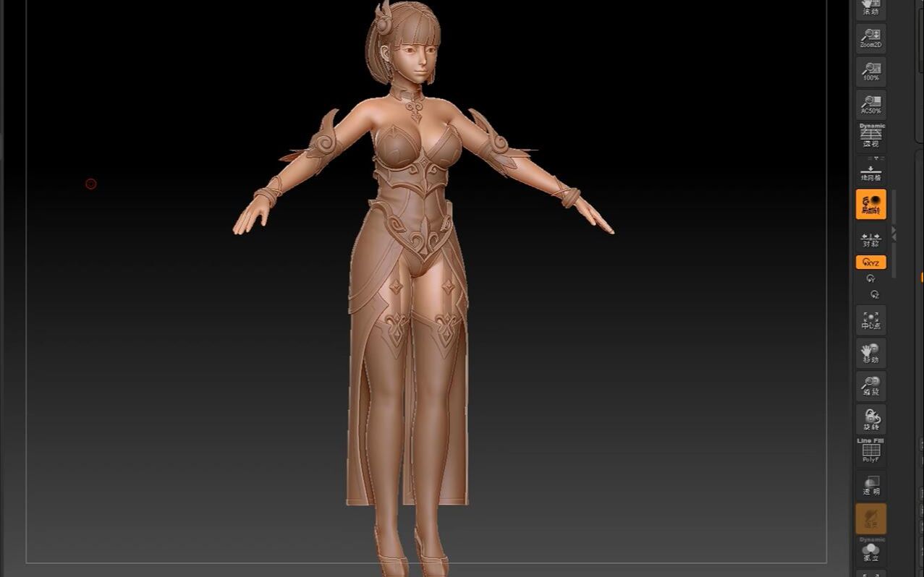
Task: Frame the model using the center point icon
Action: 870,320
